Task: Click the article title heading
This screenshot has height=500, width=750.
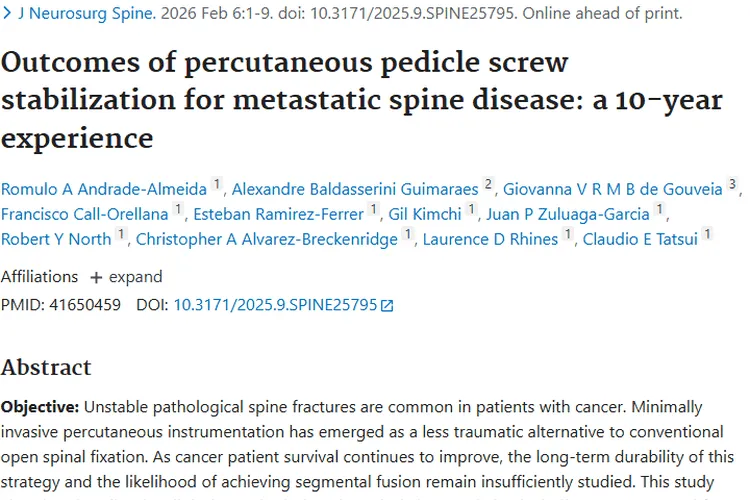Action: coord(285,99)
